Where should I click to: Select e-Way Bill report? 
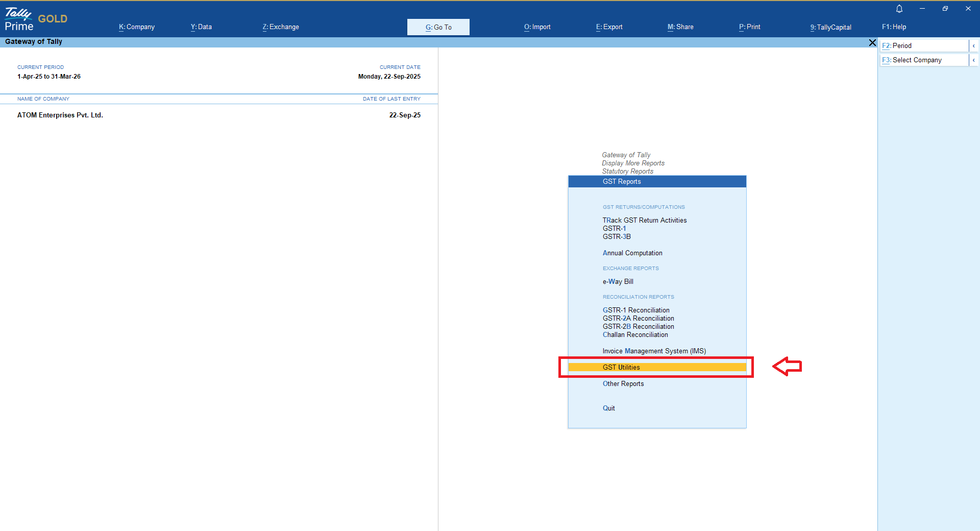tap(618, 282)
